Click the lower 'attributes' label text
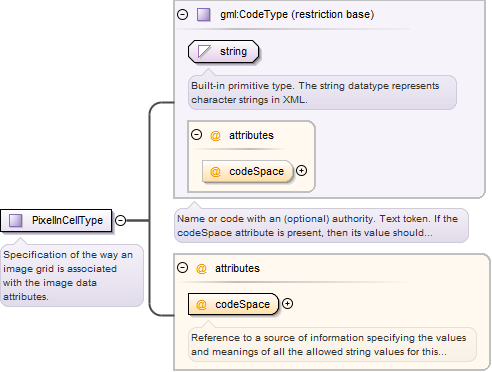Viewport: 492px width, 372px height. pos(237,268)
